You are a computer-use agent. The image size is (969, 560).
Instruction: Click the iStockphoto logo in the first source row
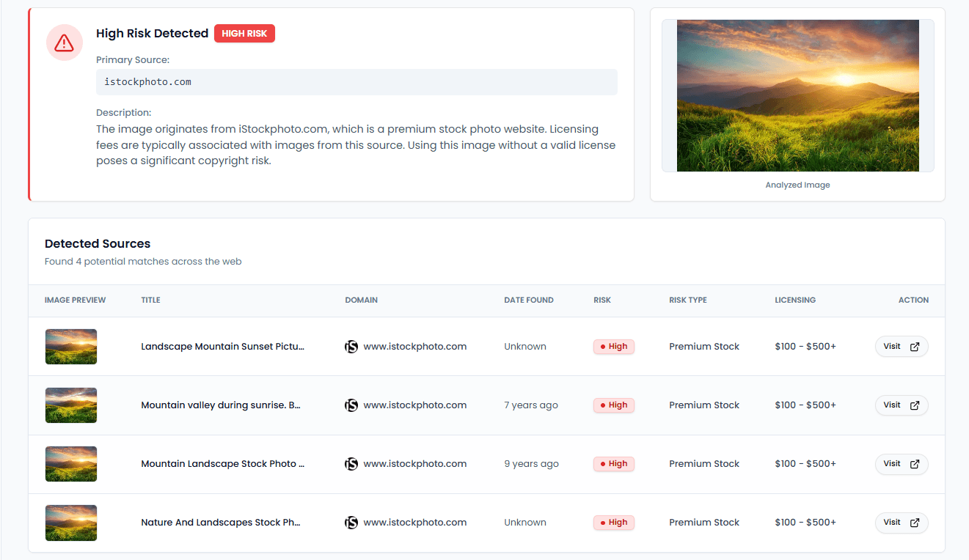[x=351, y=346]
